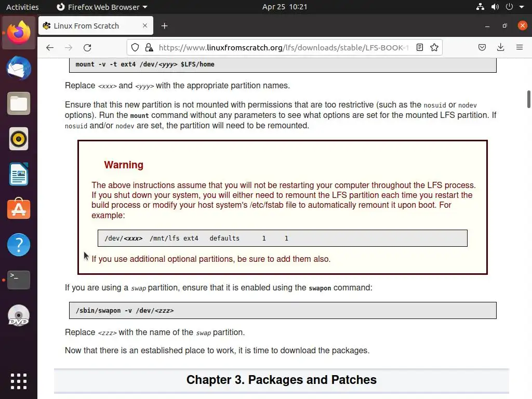Click the /sbin/swapon command code box
Viewport: 532px width, 399px height.
[283, 311]
